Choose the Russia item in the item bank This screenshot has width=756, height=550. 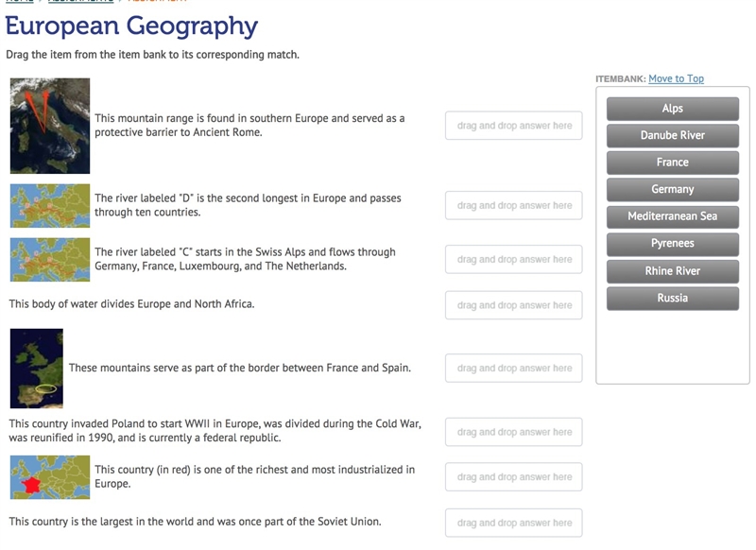tap(673, 299)
